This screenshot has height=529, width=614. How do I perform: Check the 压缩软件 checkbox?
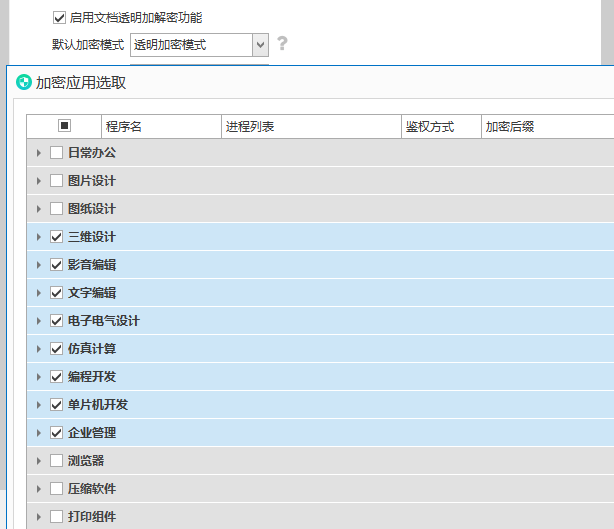click(56, 489)
